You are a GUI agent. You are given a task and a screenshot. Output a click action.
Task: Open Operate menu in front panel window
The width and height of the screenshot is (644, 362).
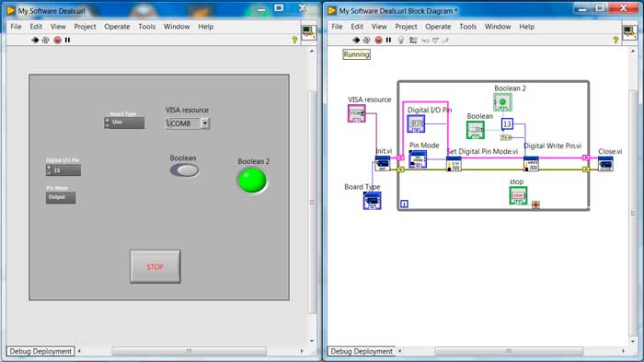point(117,27)
